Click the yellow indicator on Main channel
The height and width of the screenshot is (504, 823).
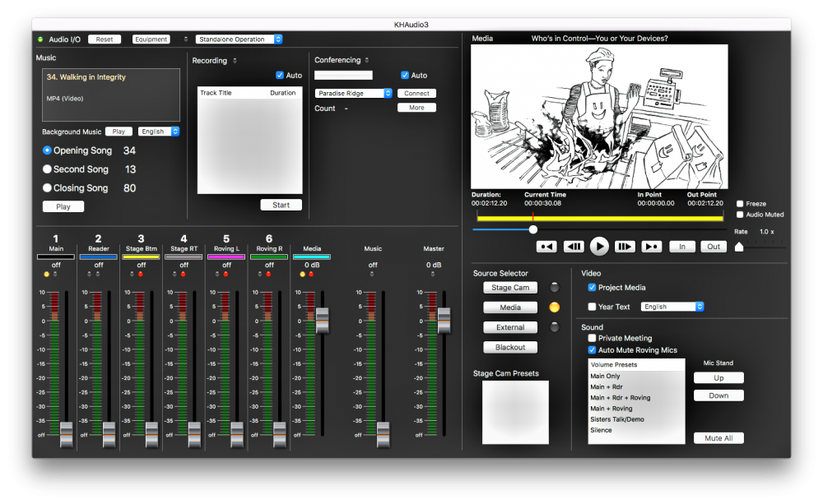click(47, 274)
